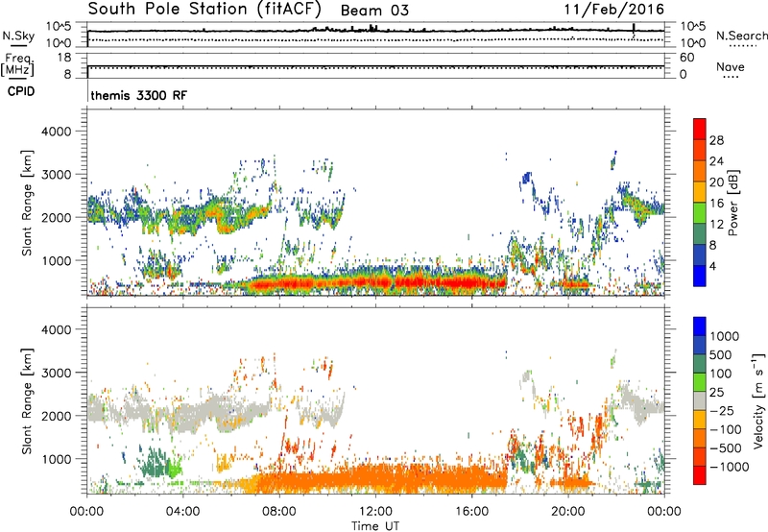768x532 pixels.
Task: Click the '12:00' time tick label
Action: 375,512
